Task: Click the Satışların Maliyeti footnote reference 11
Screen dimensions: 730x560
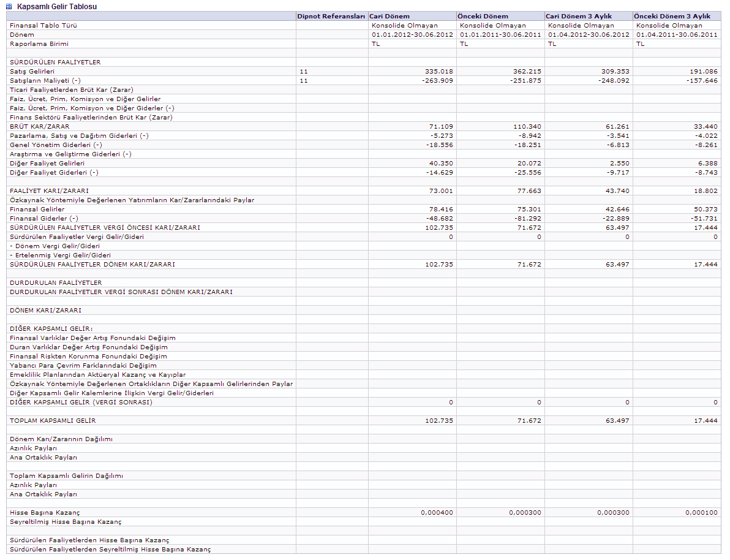Action: click(304, 80)
